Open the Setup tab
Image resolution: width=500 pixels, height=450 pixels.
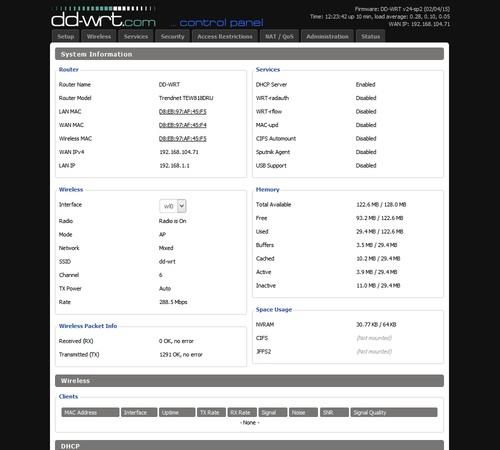66,36
